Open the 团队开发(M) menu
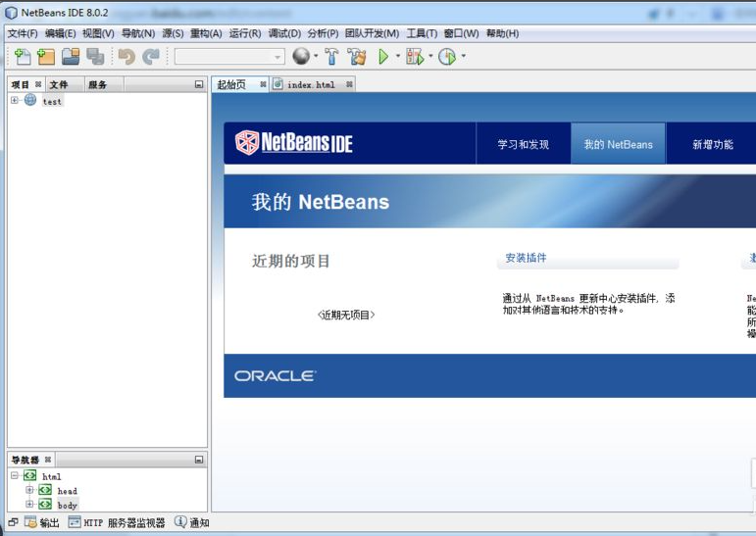The image size is (756, 536). click(x=373, y=33)
